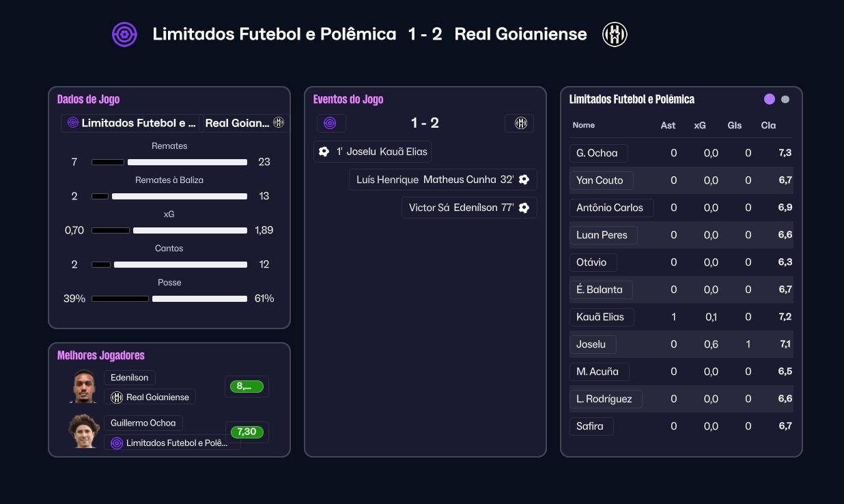
Task: Click the Real Goianiense crest under Edenílson
Action: tap(117, 397)
